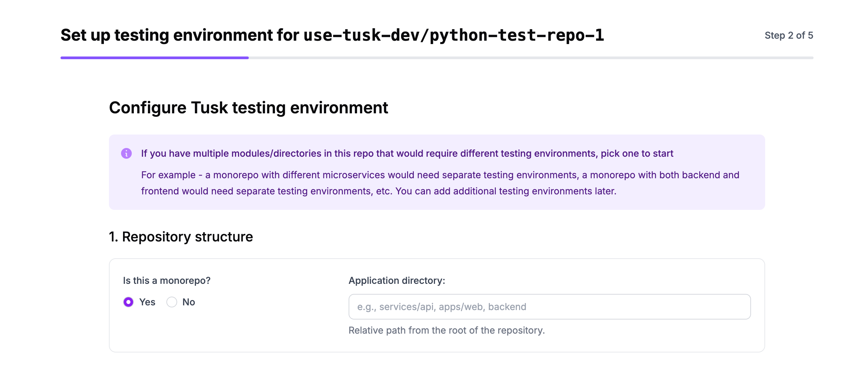Click the use-tusk-dev/python-test-repo-1 repo name

pyautogui.click(x=453, y=35)
